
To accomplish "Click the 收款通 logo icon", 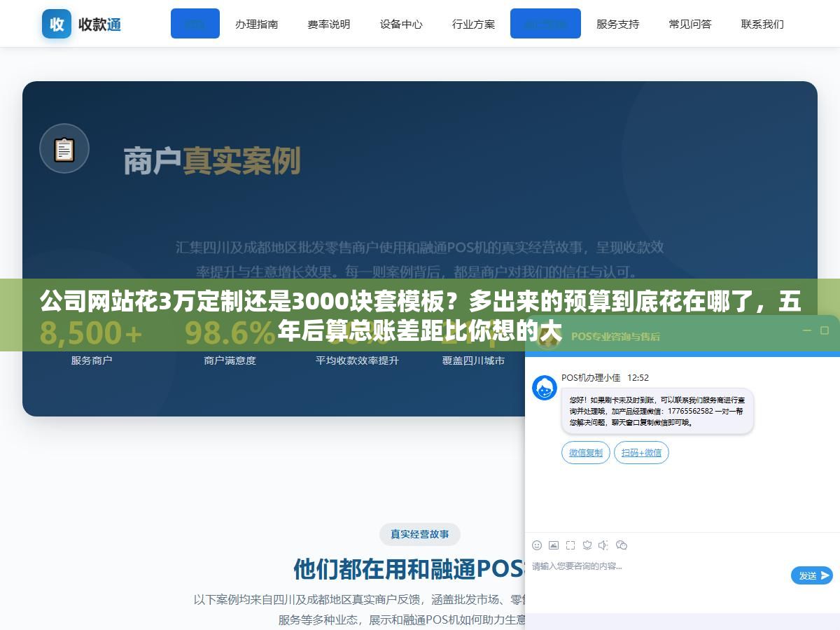I will pos(57,24).
